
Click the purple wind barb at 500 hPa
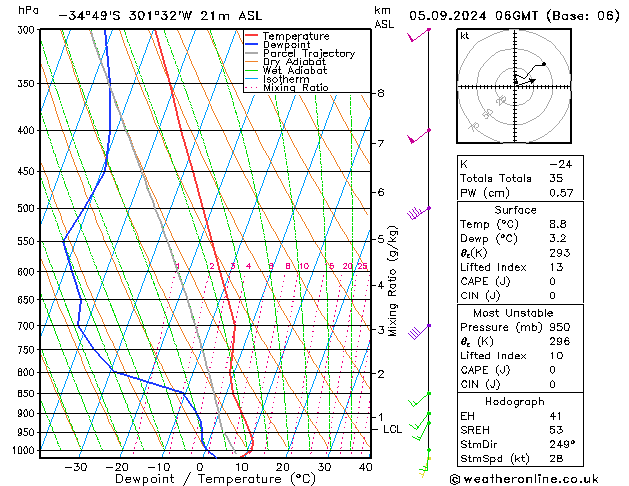tap(418, 213)
